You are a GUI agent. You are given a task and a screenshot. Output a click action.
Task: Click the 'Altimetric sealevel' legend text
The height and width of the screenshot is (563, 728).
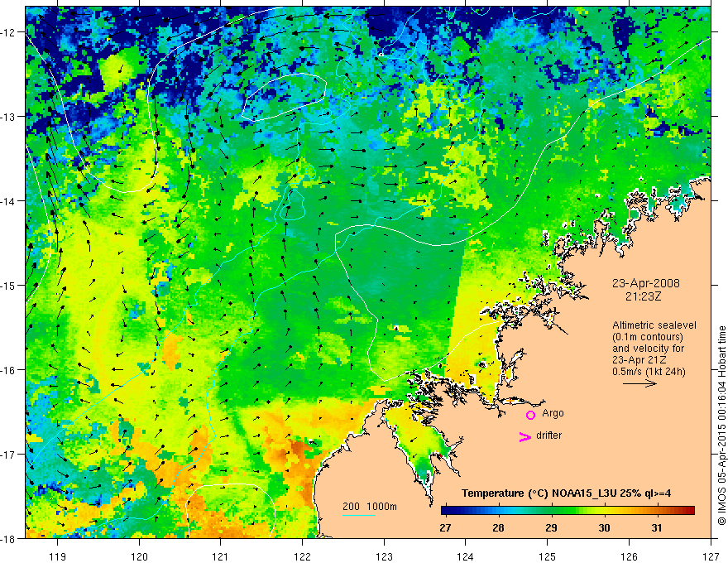coord(654,325)
